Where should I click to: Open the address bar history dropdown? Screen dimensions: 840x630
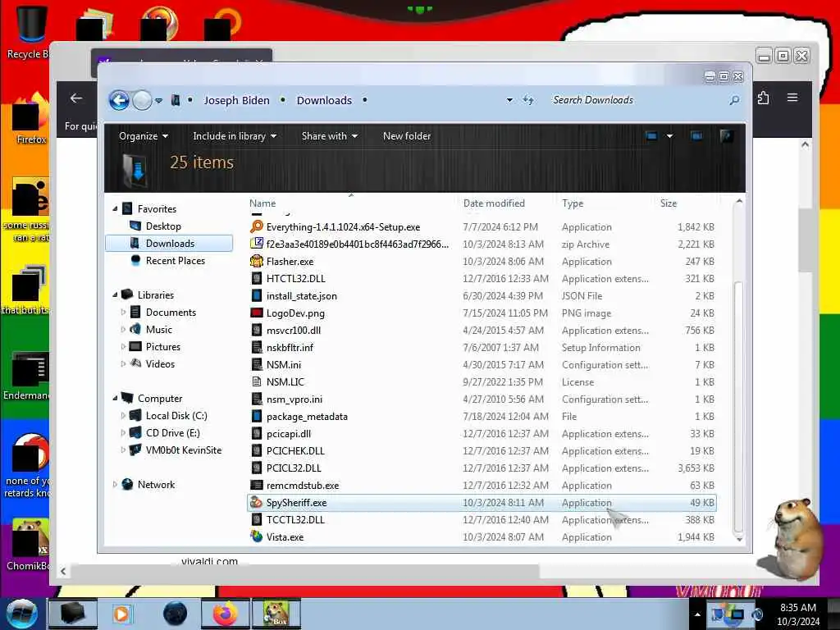pos(509,100)
